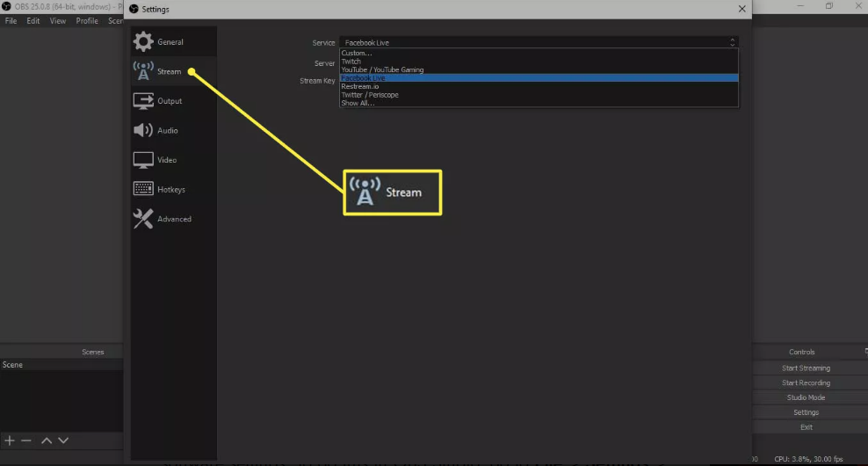
Task: Restore the OBS main window size
Action: 828,6
